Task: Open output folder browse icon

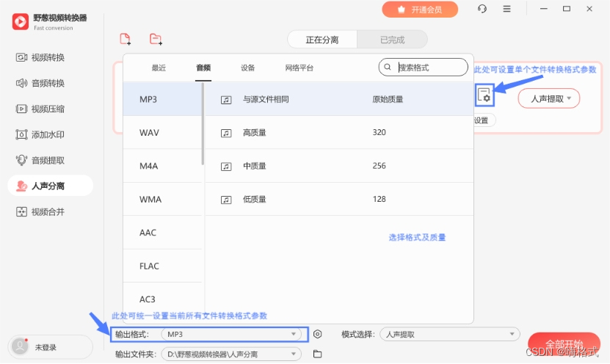Action: click(317, 354)
